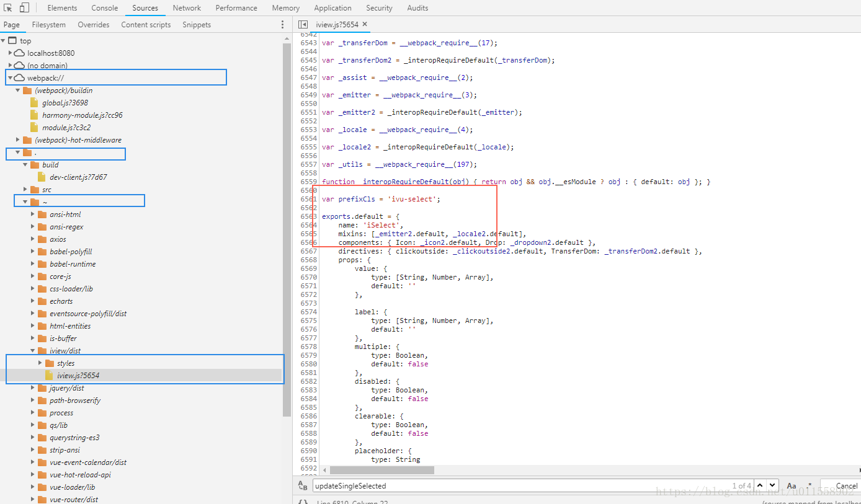The width and height of the screenshot is (861, 504).
Task: Click line number 6563 in gutter
Action: [x=308, y=216]
